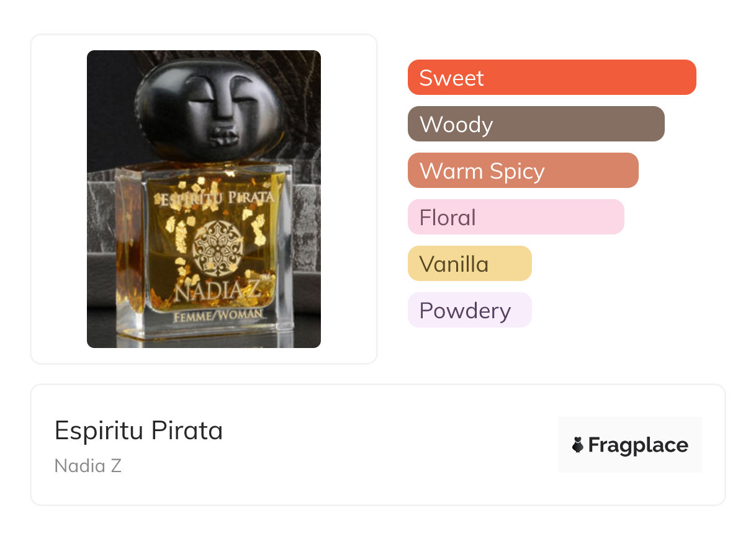Click the Femme/Woman text on bottle base
This screenshot has height=536, width=756.
(x=217, y=316)
